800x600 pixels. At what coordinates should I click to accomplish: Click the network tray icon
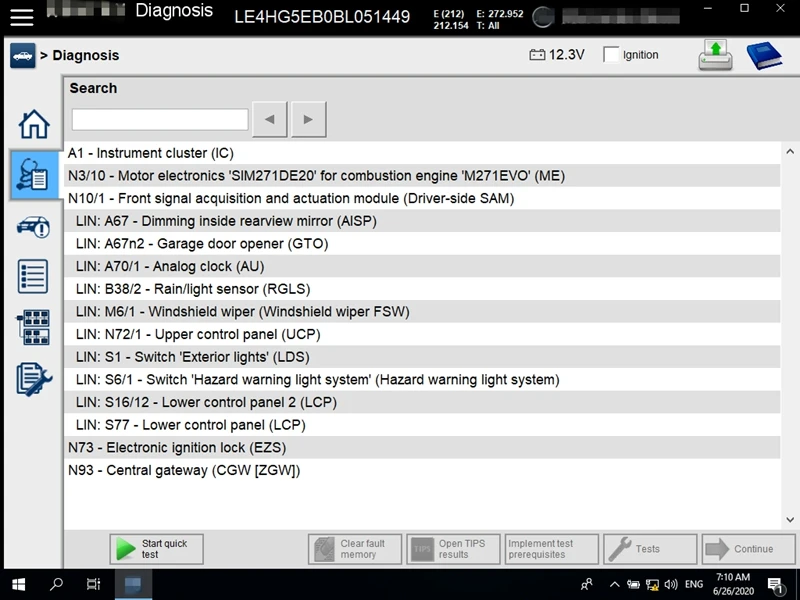coord(652,585)
